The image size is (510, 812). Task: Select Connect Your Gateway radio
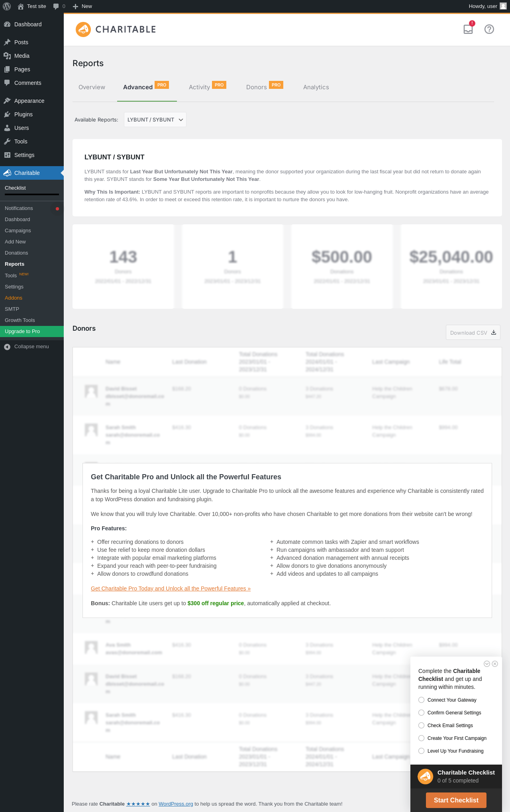tap(421, 700)
